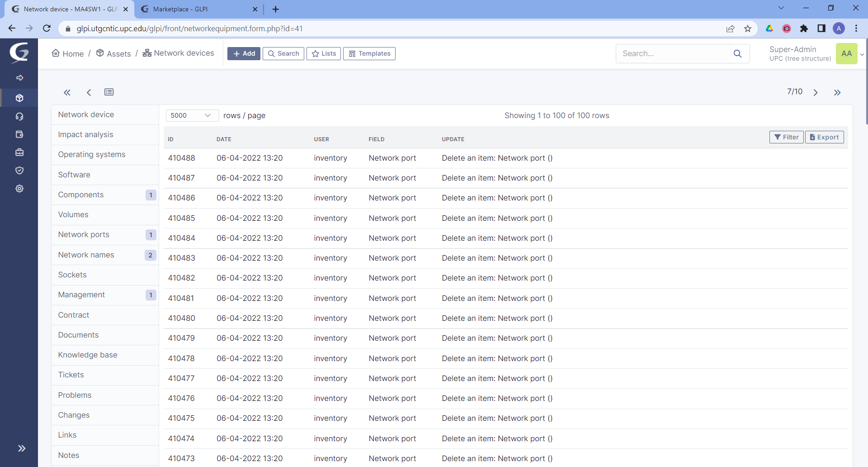
Task: Open the Find menu arrow icon in sidebar
Action: 19,78
